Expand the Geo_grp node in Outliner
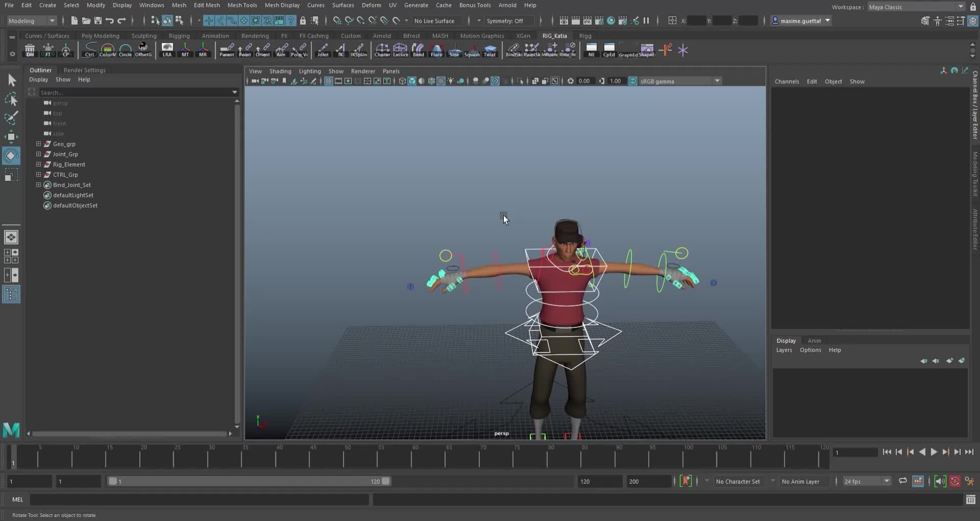980x521 pixels. pyautogui.click(x=38, y=144)
